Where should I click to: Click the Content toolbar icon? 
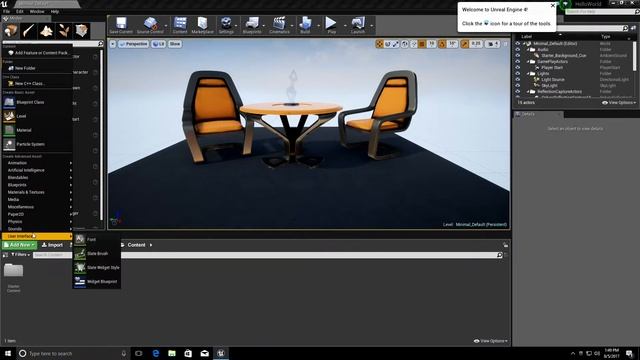[180, 25]
